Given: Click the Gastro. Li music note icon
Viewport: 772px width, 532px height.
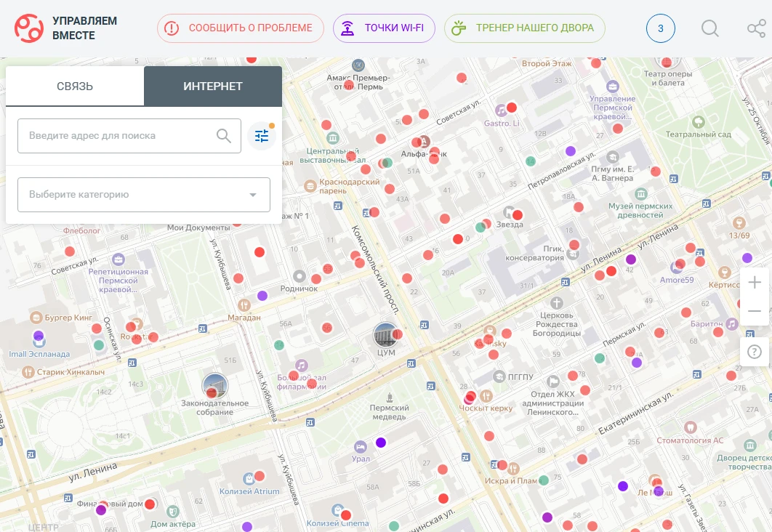Looking at the screenshot, I should click(501, 110).
